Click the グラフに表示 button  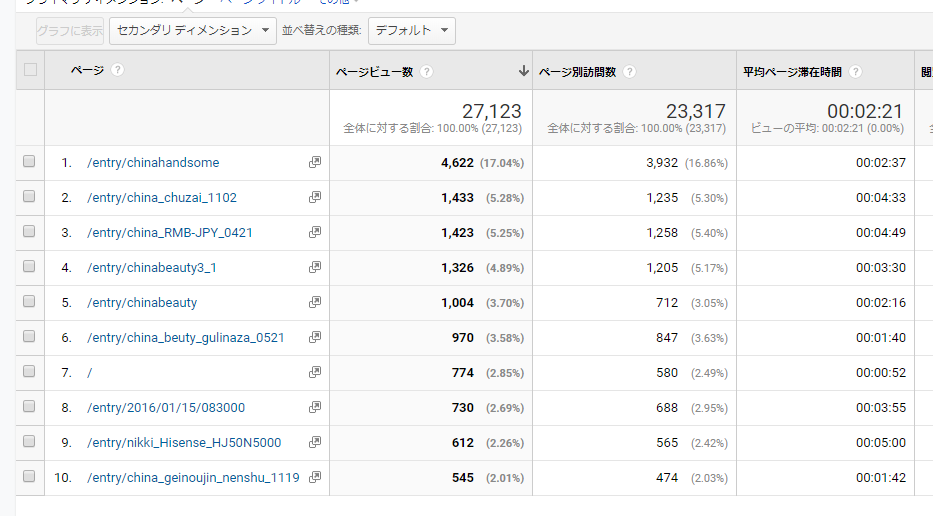tap(70, 30)
